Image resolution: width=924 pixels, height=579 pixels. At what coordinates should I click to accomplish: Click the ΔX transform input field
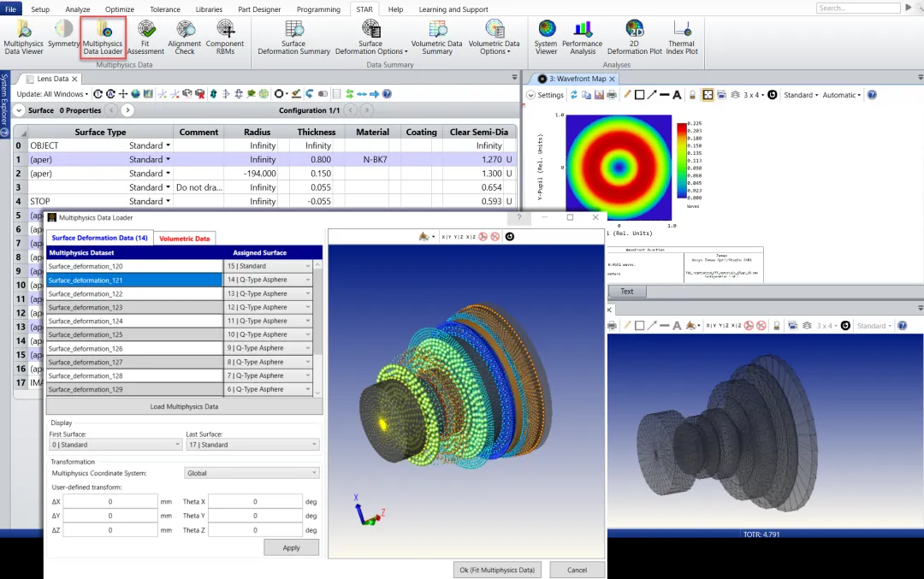point(110,502)
